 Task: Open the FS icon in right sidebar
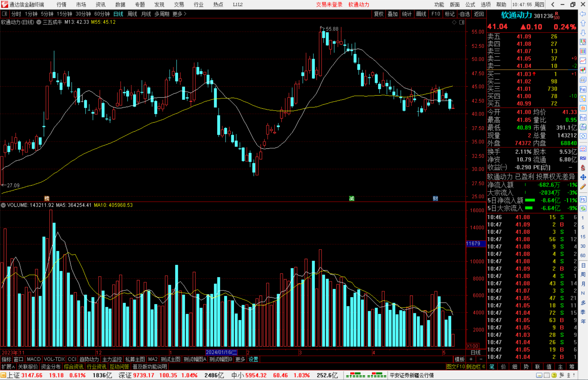pyautogui.click(x=583, y=199)
